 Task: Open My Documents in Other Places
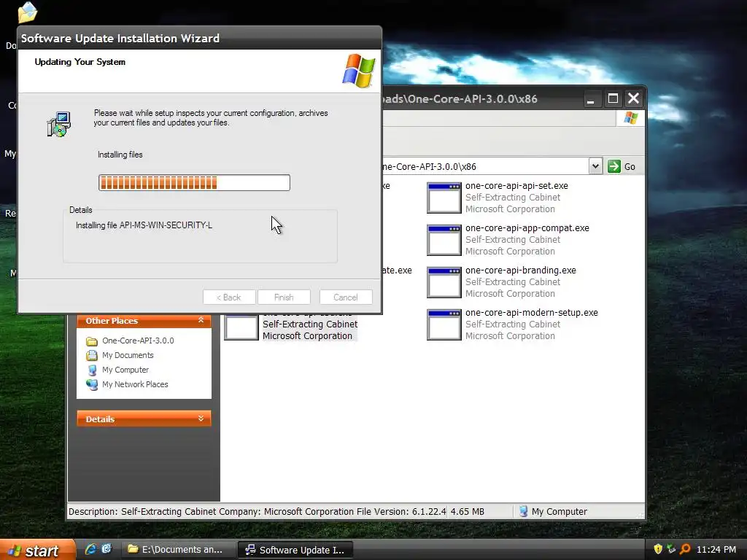[x=128, y=355]
